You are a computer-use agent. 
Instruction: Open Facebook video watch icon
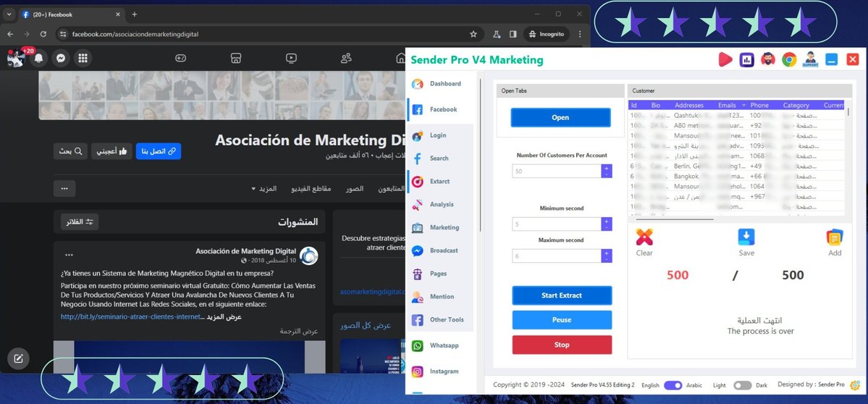click(291, 58)
